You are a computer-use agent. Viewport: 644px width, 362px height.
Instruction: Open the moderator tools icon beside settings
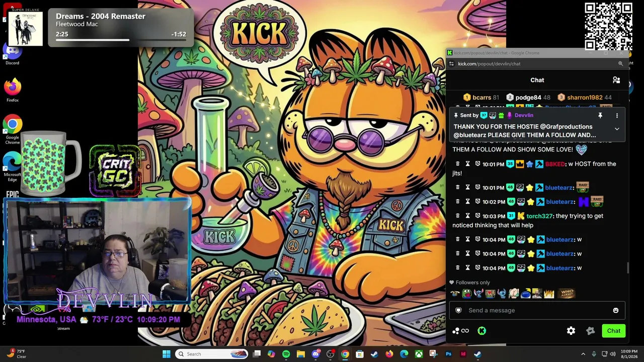pyautogui.click(x=591, y=331)
